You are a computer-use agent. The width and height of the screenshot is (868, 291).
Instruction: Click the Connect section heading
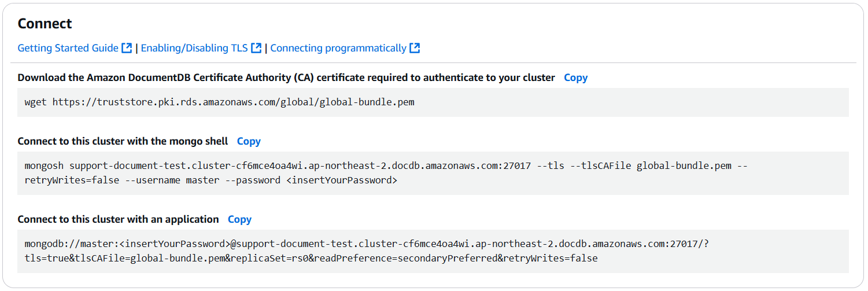45,24
